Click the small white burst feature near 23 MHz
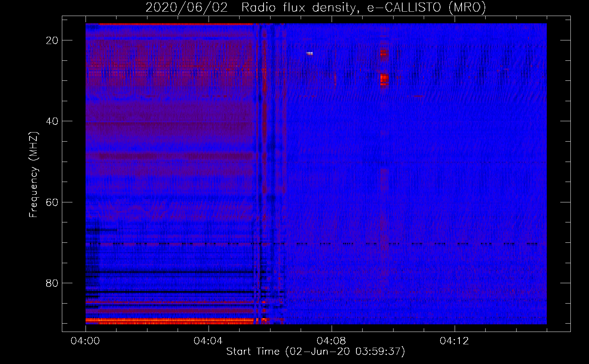 click(310, 54)
